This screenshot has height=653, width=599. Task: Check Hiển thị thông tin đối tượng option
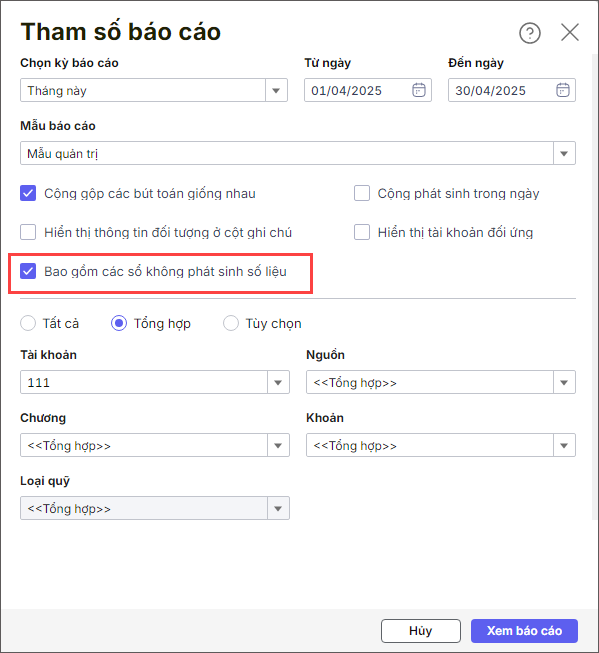click(28, 232)
